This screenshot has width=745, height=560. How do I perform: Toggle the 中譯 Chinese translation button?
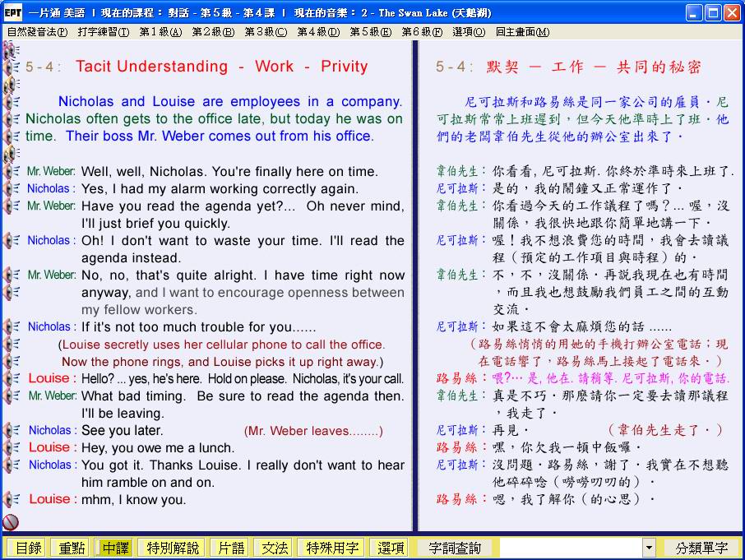point(115,548)
